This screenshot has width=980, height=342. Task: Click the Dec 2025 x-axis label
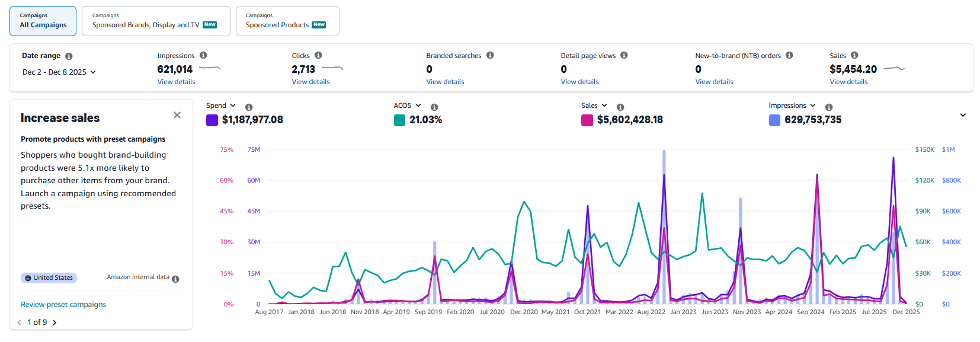tap(906, 312)
